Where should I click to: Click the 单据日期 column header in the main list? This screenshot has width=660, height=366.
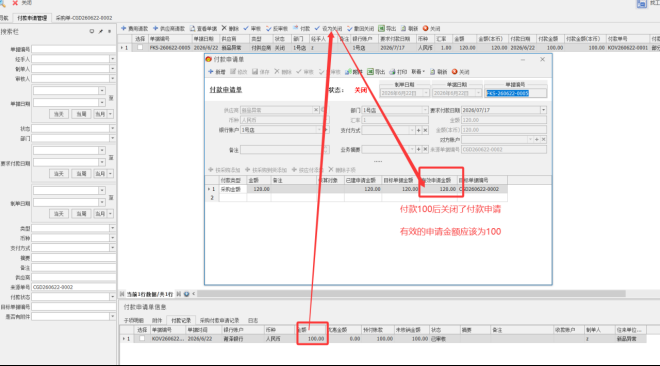click(204, 39)
